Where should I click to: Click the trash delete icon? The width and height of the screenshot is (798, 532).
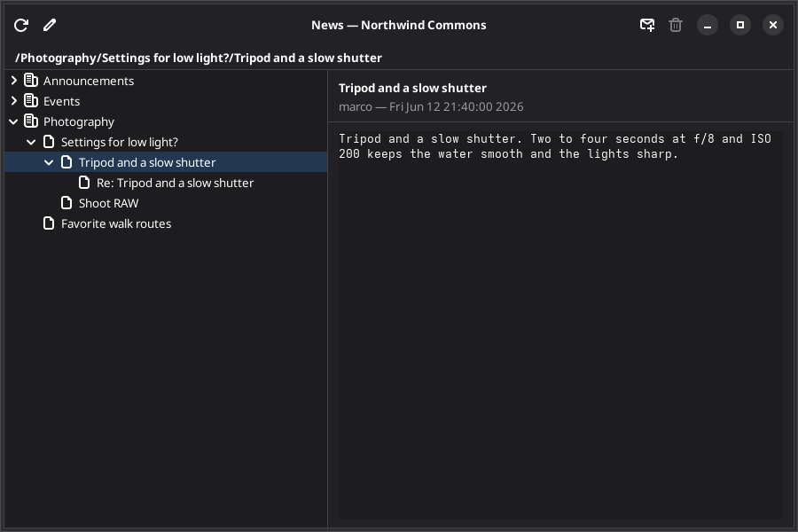pyautogui.click(x=676, y=25)
